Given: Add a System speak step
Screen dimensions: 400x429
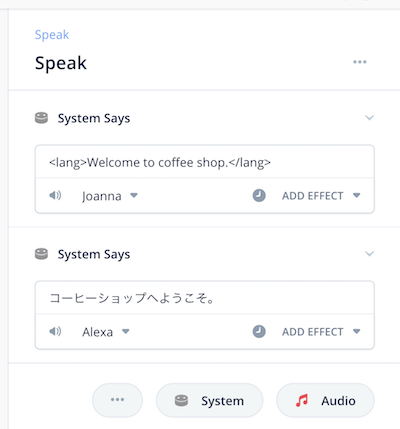Looking at the screenshot, I should (x=209, y=400).
